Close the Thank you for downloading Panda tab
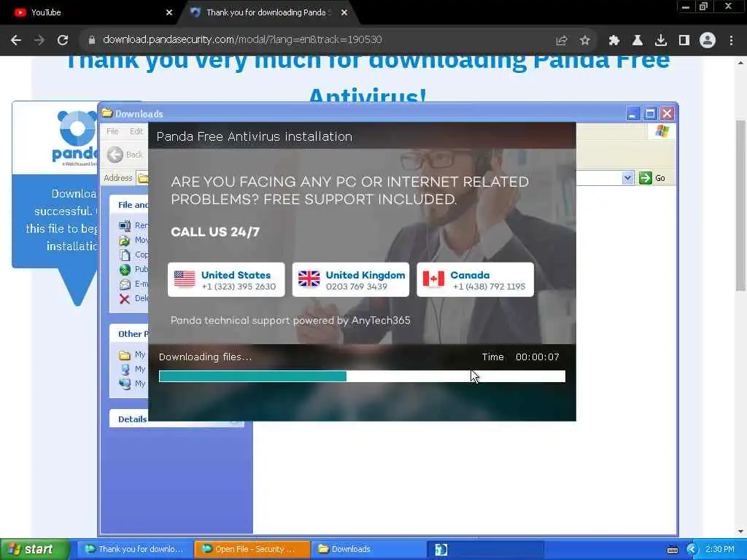 (x=344, y=12)
